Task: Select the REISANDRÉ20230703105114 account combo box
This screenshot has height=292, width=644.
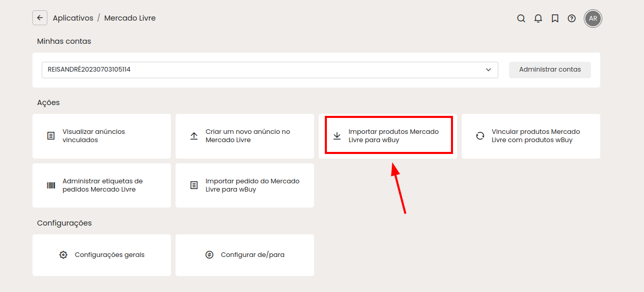Action: 270,70
